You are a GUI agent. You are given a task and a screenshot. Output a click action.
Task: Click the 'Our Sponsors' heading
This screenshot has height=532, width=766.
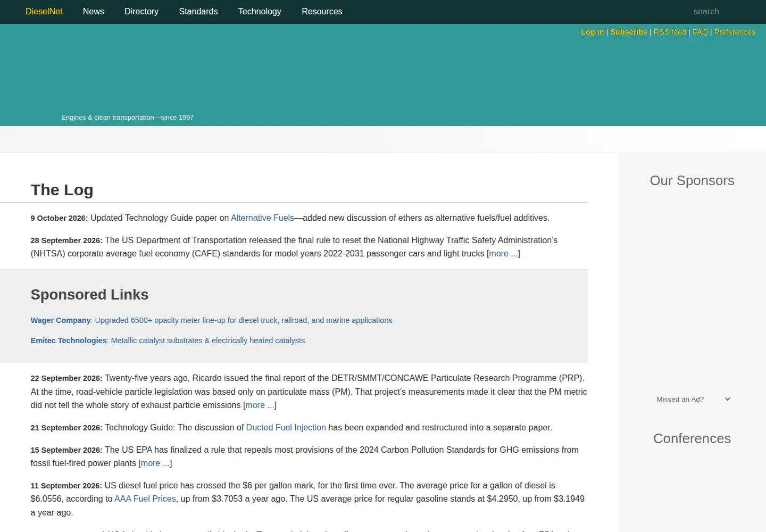[692, 180]
